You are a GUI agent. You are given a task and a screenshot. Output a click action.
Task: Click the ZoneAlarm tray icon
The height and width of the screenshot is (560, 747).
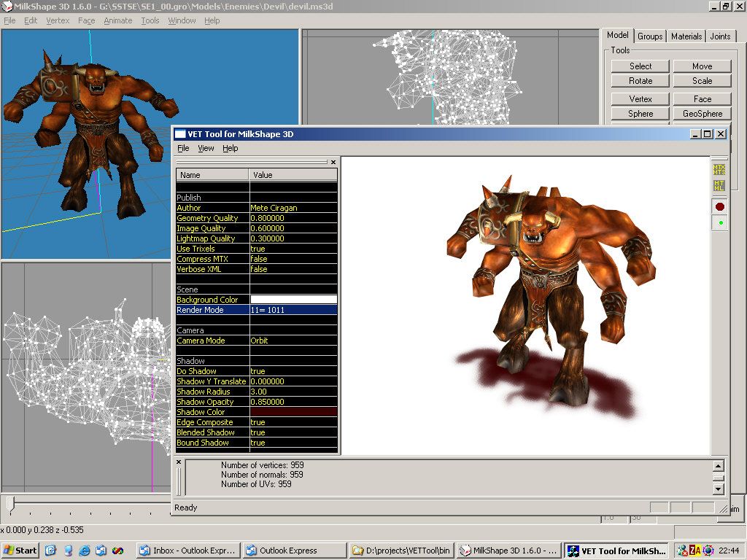point(695,551)
